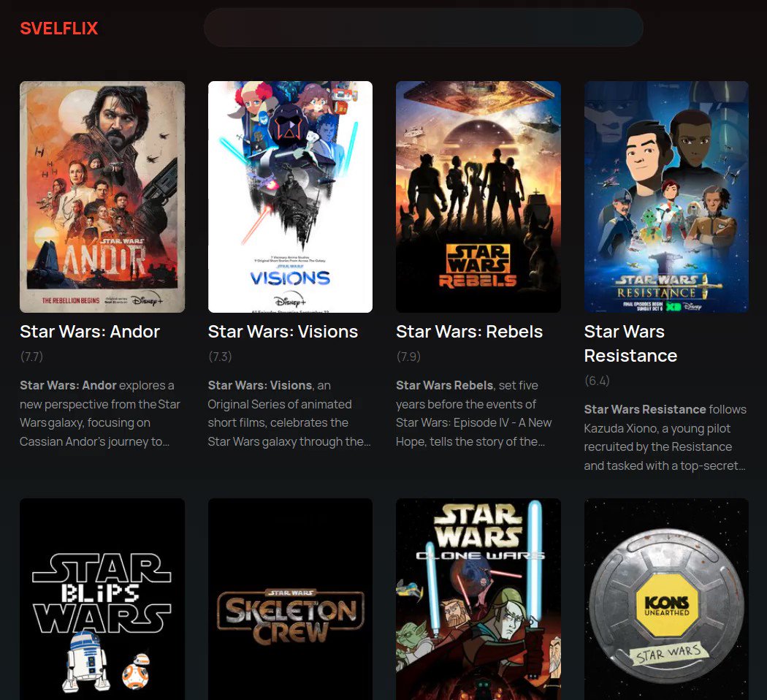The width and height of the screenshot is (767, 700).
Task: Focus the search input bar
Action: pos(424,27)
